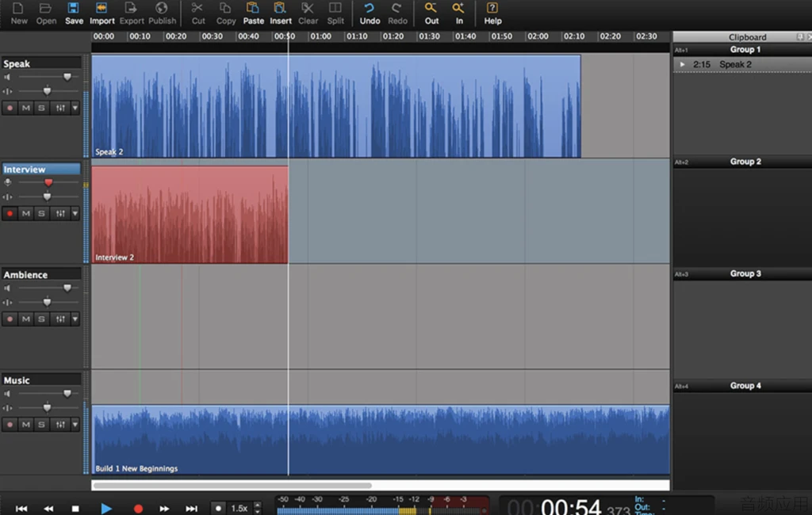Viewport: 812px width, 515px height.
Task: Open Help from the toolbar
Action: [492, 9]
